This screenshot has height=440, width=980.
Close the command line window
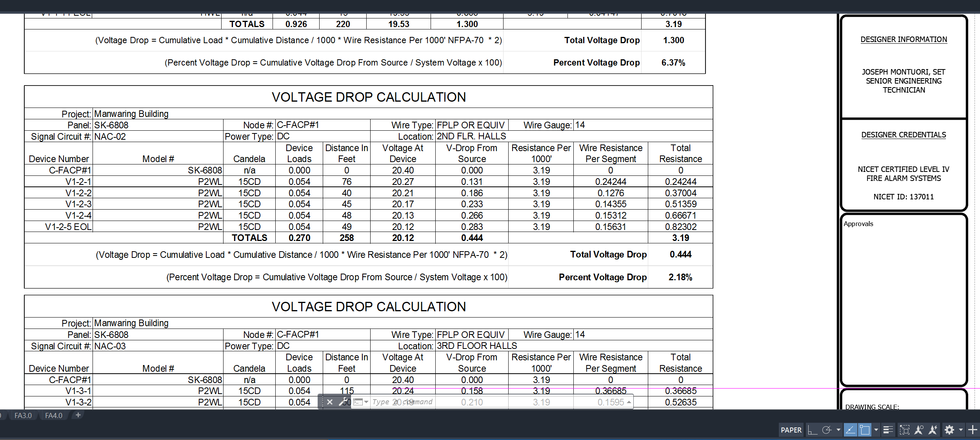point(330,402)
